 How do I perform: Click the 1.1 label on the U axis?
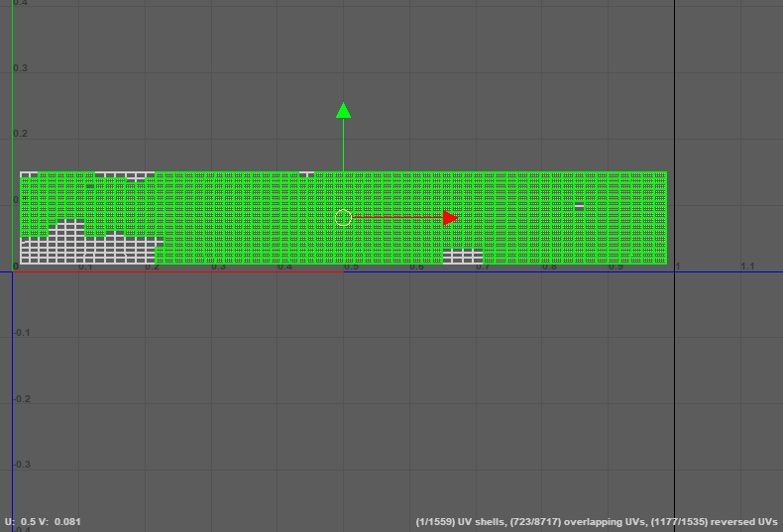click(747, 266)
